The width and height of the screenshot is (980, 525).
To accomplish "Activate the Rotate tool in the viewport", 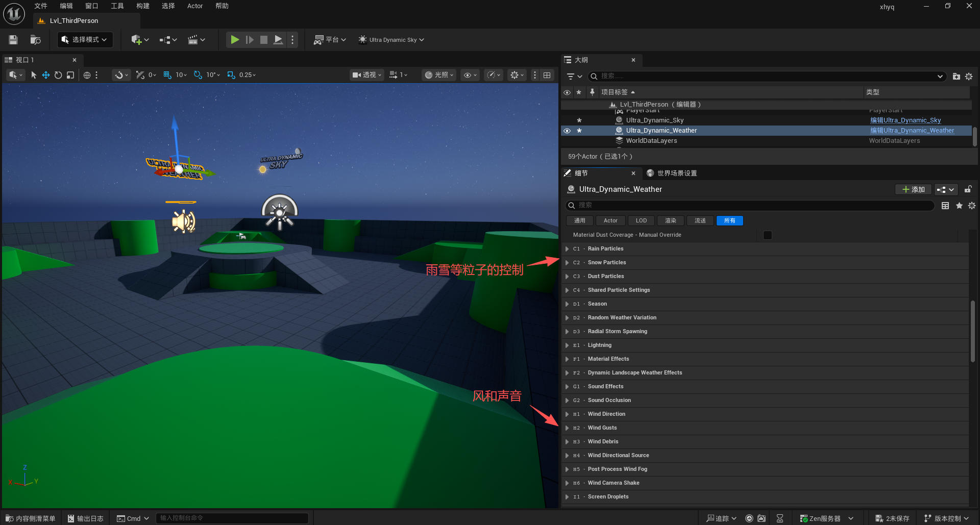I will (x=58, y=75).
